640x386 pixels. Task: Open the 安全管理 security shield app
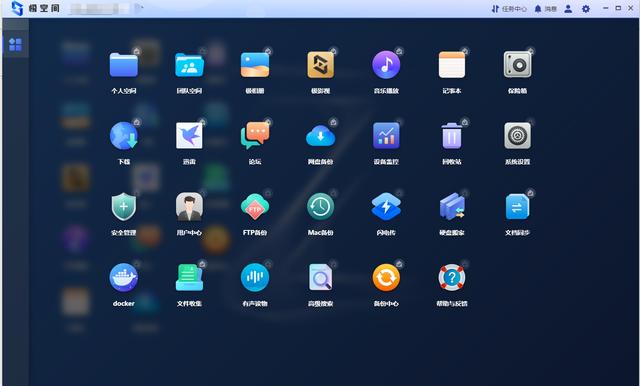[x=124, y=206]
